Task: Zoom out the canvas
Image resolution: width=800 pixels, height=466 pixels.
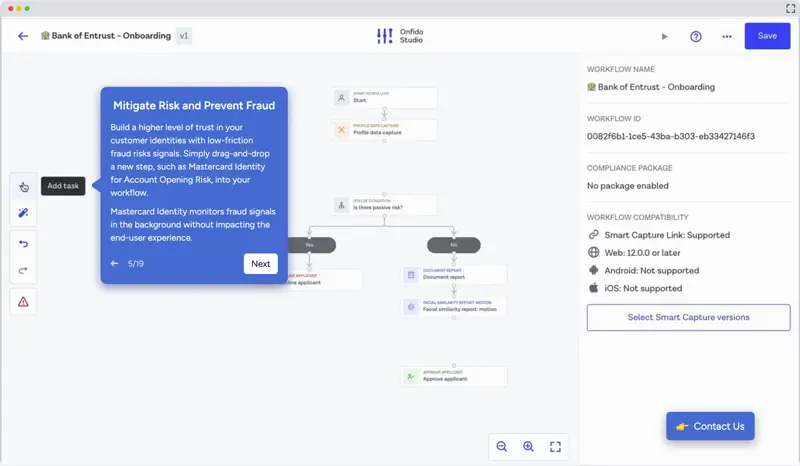Action: 502,447
